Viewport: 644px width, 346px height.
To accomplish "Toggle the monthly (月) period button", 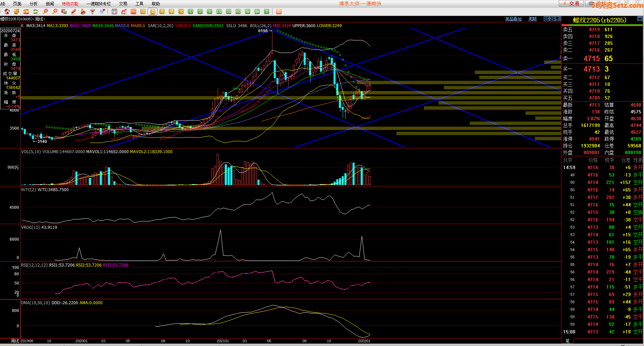I will [x=162, y=12].
